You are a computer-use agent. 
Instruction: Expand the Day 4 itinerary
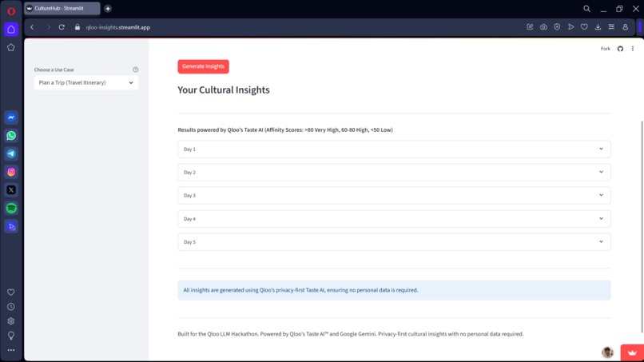(394, 219)
